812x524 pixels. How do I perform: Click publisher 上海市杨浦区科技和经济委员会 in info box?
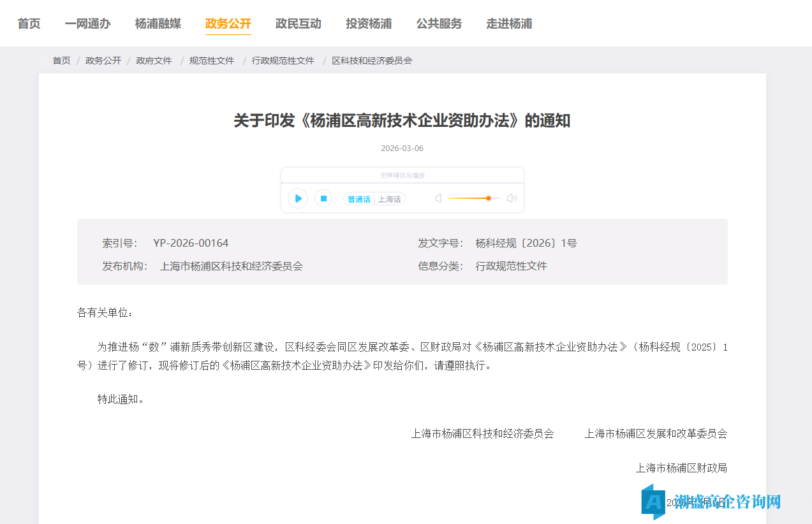(x=232, y=266)
